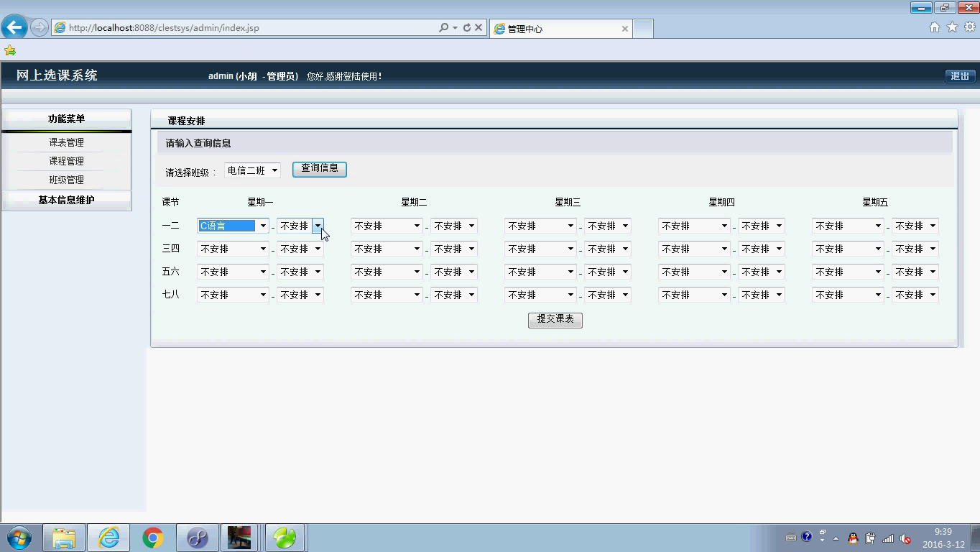
Task: Open 星期二 五六 second 不安排 dropdown
Action: tap(453, 272)
